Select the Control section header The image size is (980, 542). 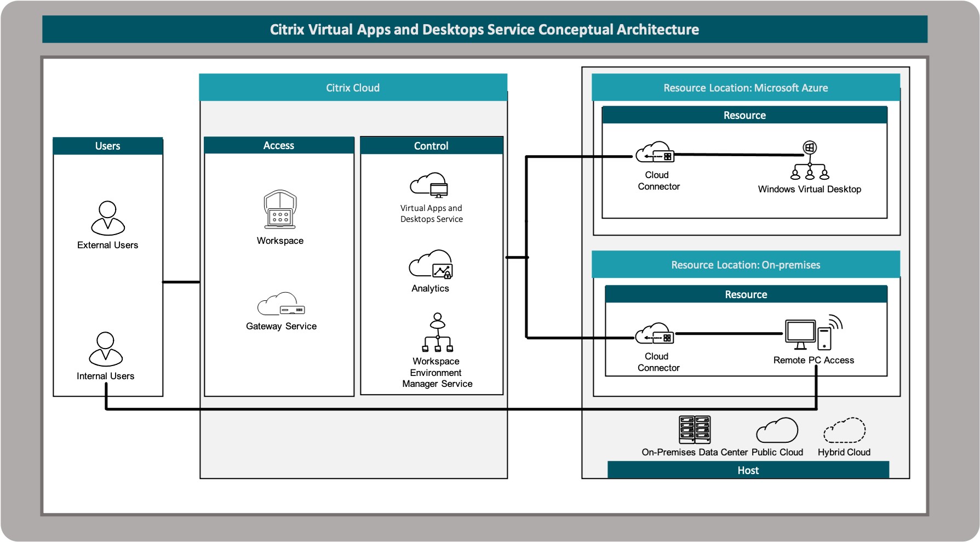pos(432,146)
